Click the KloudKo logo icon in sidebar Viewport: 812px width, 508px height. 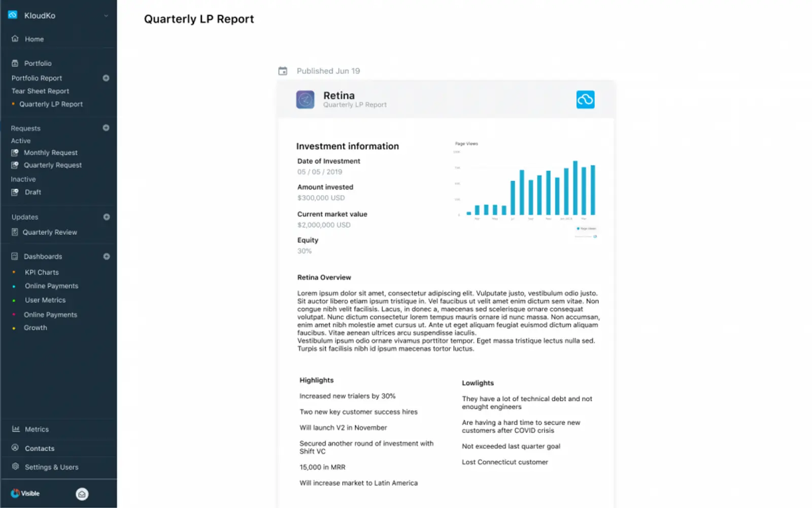(x=13, y=15)
